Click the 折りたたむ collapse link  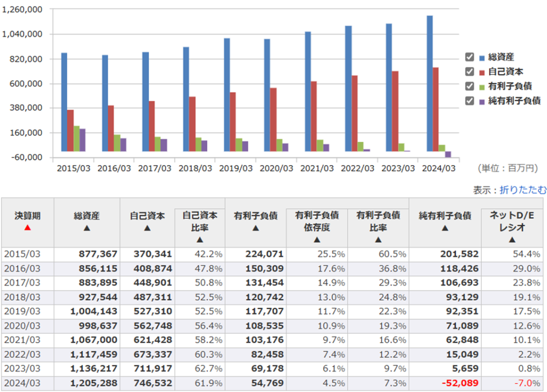(523, 190)
